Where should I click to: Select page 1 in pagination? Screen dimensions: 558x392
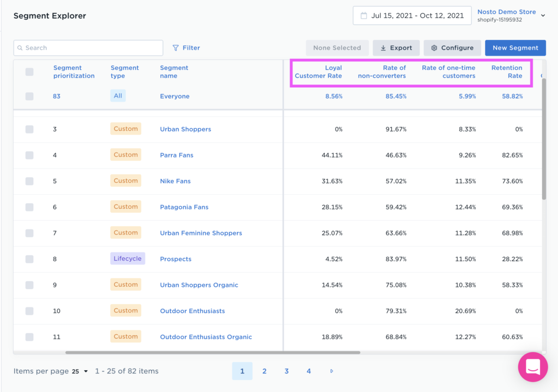[242, 371]
